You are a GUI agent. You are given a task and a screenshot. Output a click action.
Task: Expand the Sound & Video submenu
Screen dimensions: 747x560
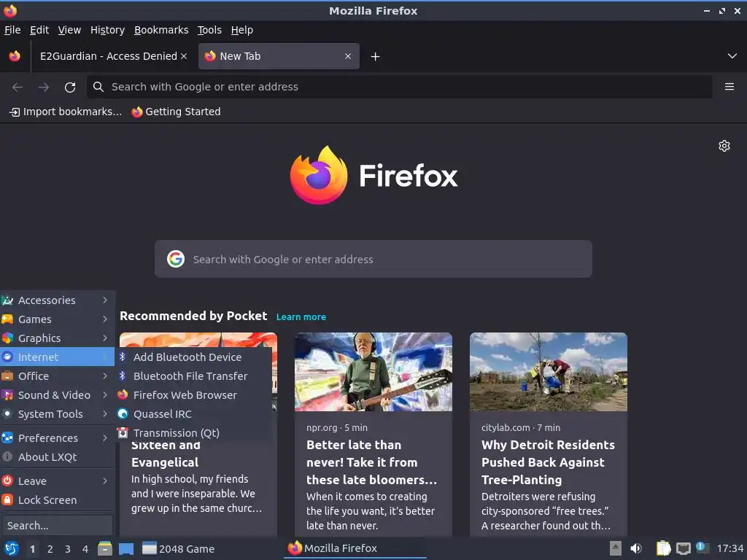57,395
